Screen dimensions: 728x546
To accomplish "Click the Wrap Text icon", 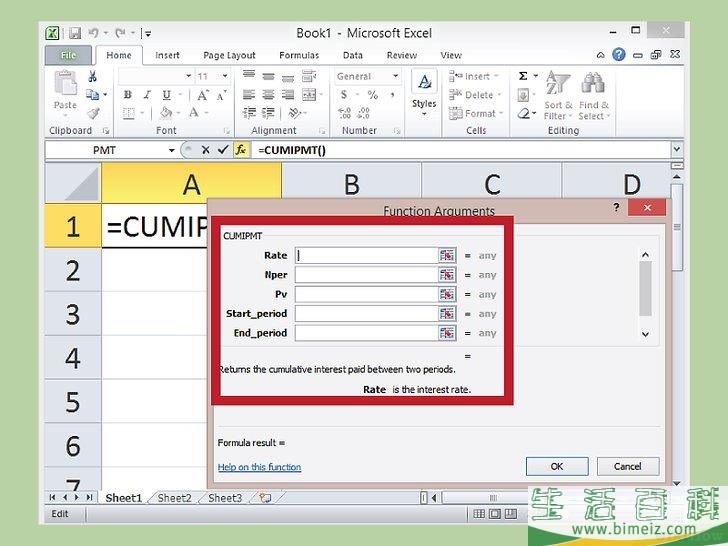I will point(308,76).
